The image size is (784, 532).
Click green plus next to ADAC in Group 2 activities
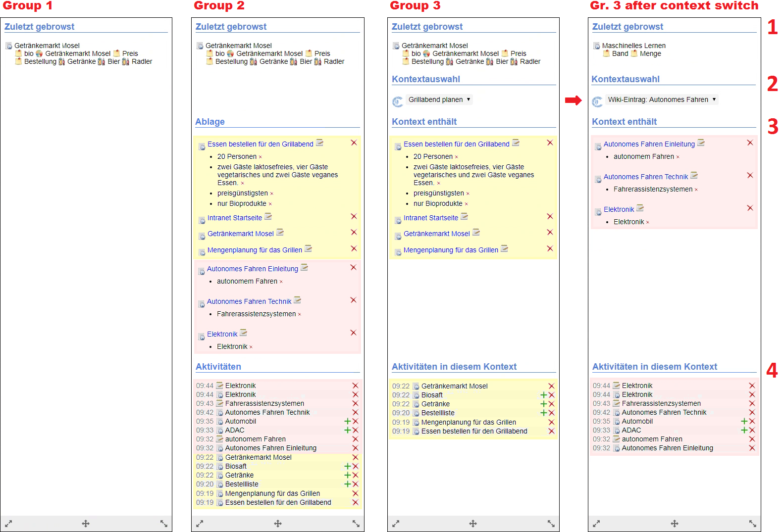click(x=347, y=430)
